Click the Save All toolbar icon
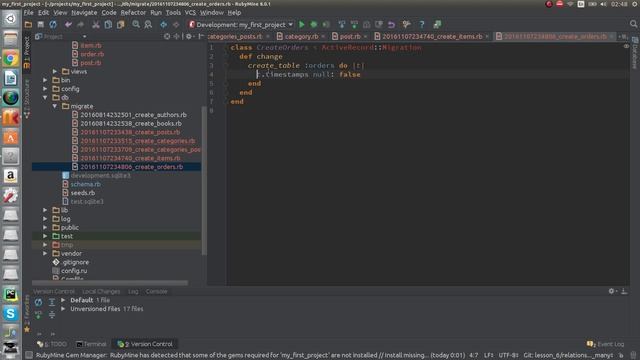 pos(40,25)
